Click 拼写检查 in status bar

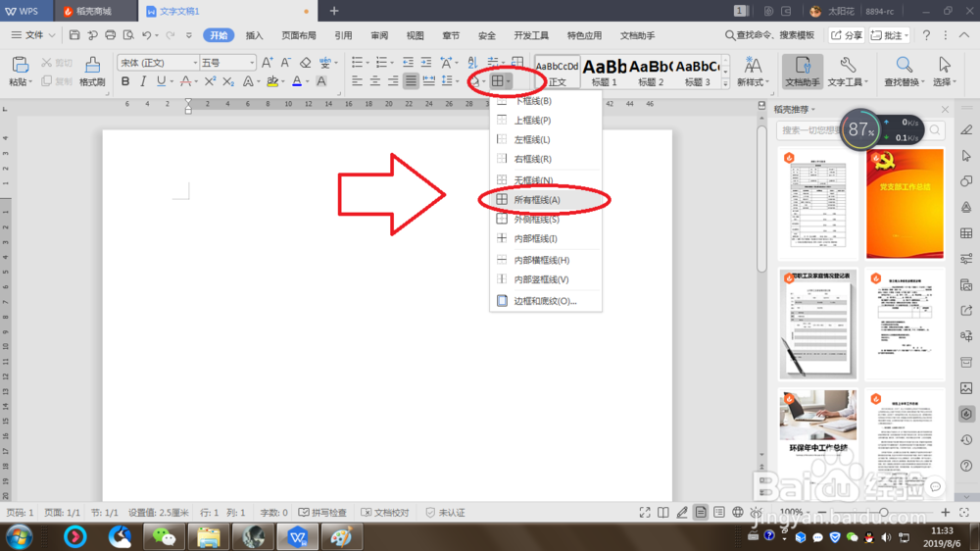(x=322, y=512)
